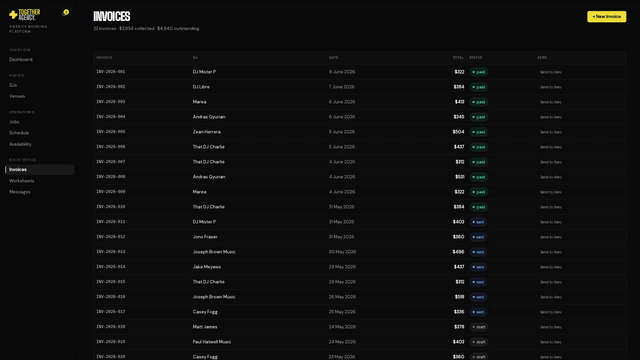Screen dimensions: 640x360
Task: Click the sent badge on INV-2026-016
Action: coord(478,297)
